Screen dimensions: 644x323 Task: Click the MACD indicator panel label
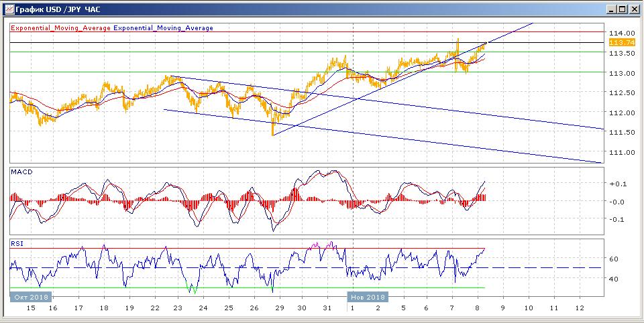pos(20,172)
